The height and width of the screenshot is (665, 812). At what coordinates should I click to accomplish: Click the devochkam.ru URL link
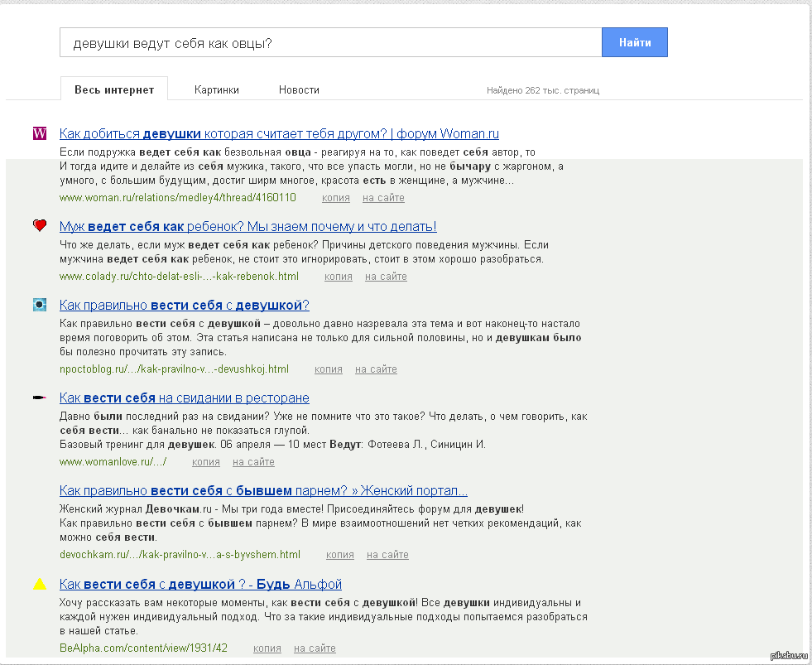click(x=180, y=555)
